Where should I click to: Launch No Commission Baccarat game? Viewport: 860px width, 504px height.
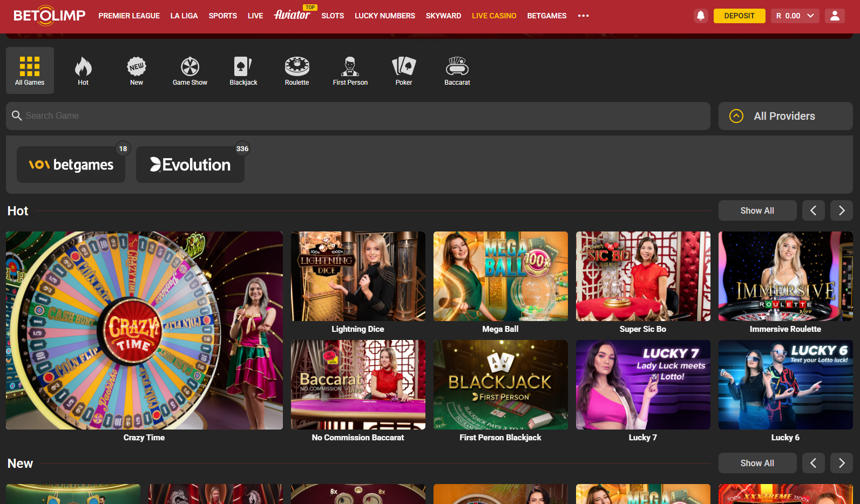[x=358, y=385]
